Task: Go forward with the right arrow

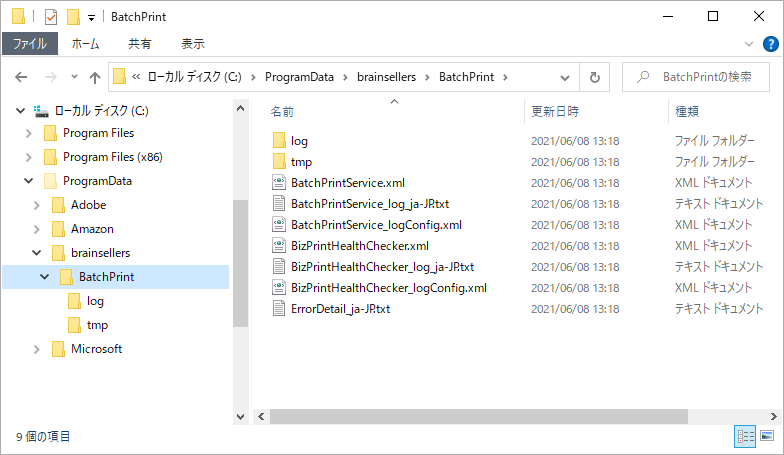Action: click(x=50, y=77)
